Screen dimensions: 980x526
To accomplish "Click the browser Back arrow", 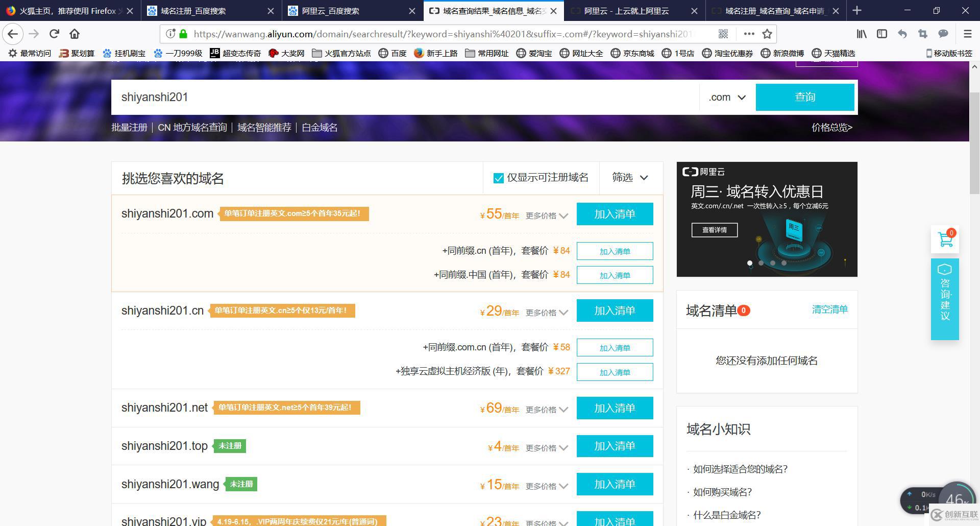I will (x=13, y=34).
